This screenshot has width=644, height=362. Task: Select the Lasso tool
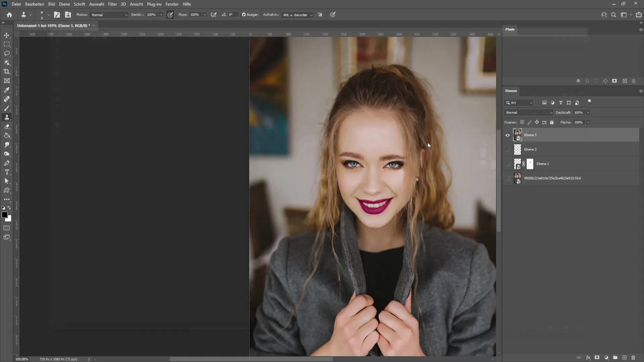tap(7, 53)
